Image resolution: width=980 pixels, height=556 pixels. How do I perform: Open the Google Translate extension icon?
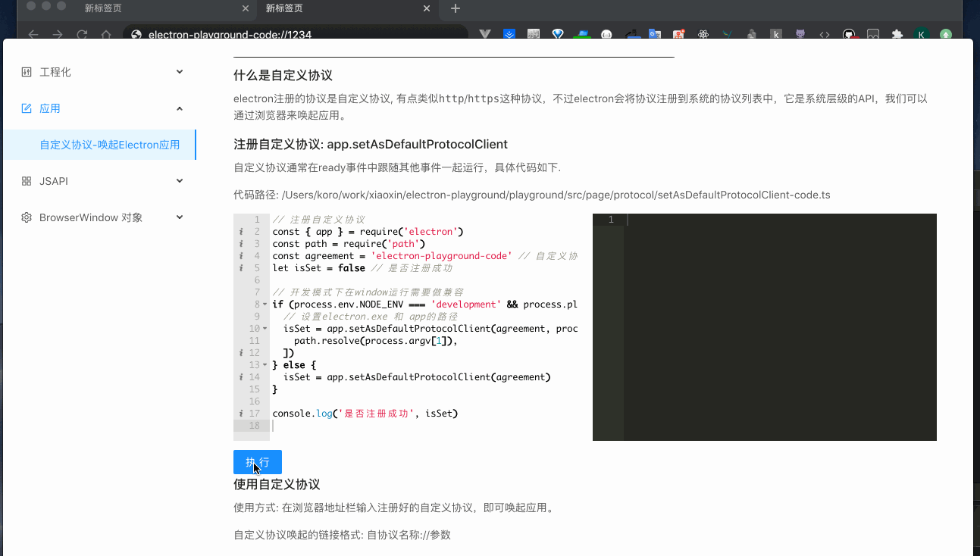tap(654, 33)
